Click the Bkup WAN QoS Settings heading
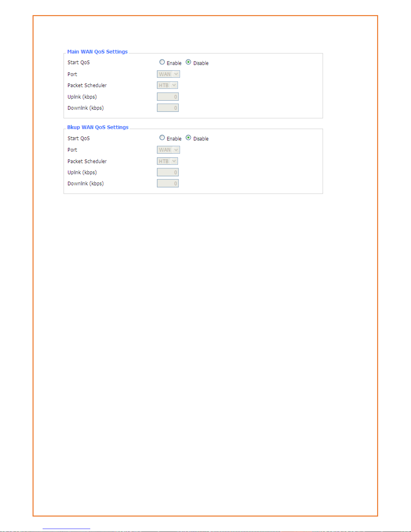Viewport: 411px width, 532px height. pyautogui.click(x=98, y=127)
